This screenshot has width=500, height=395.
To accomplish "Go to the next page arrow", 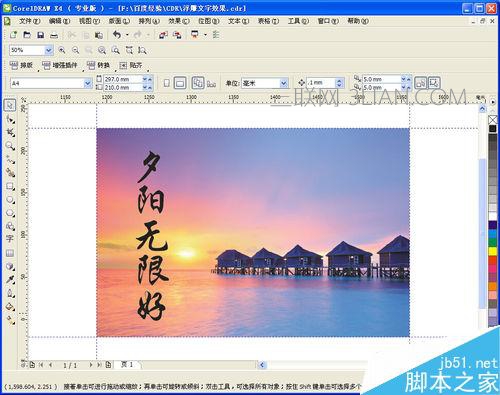I will coord(91,365).
